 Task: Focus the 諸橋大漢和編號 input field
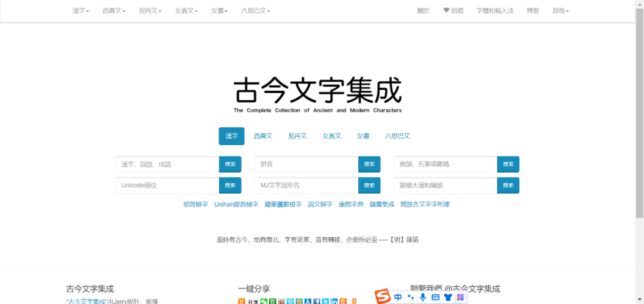[445, 186]
